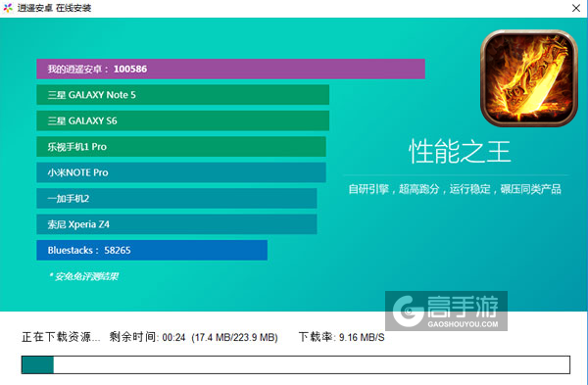
Task: Click the 正在下载资源 status text
Action: click(x=61, y=337)
